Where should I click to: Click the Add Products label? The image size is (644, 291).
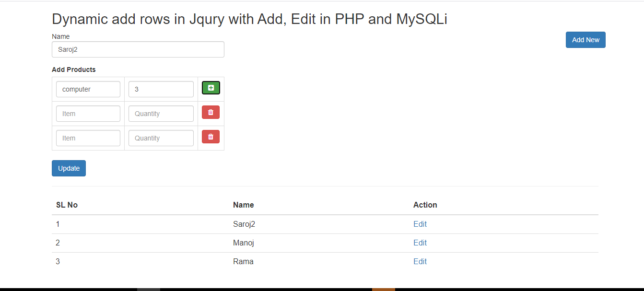(x=74, y=70)
